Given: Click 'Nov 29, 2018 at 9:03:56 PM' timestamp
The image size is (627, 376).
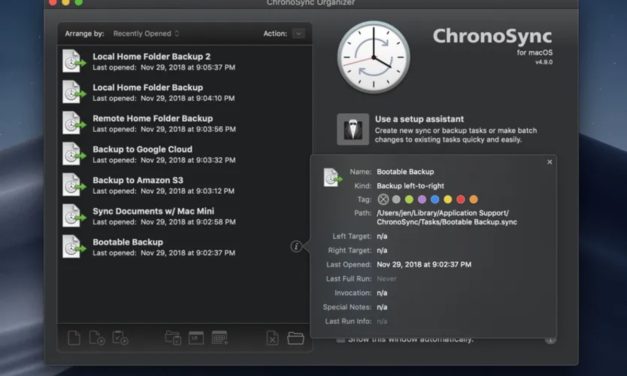Looking at the screenshot, I should click(188, 129).
